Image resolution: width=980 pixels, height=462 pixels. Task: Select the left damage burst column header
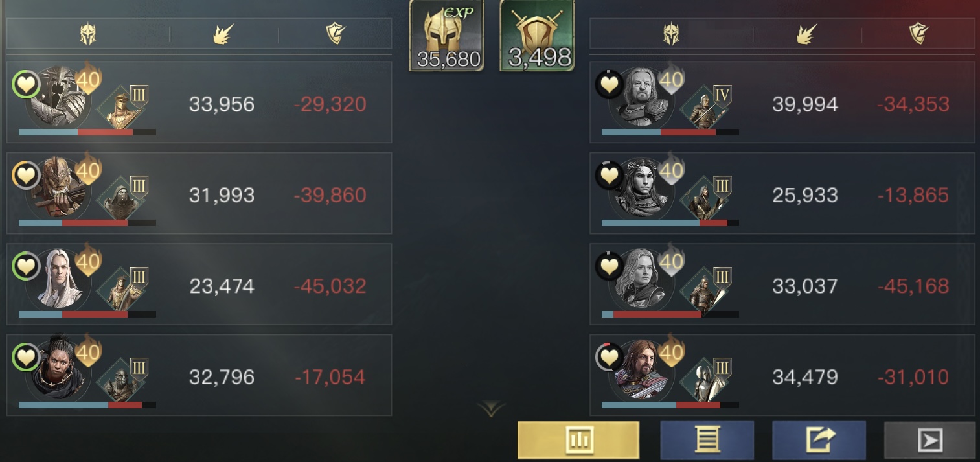[x=223, y=34]
